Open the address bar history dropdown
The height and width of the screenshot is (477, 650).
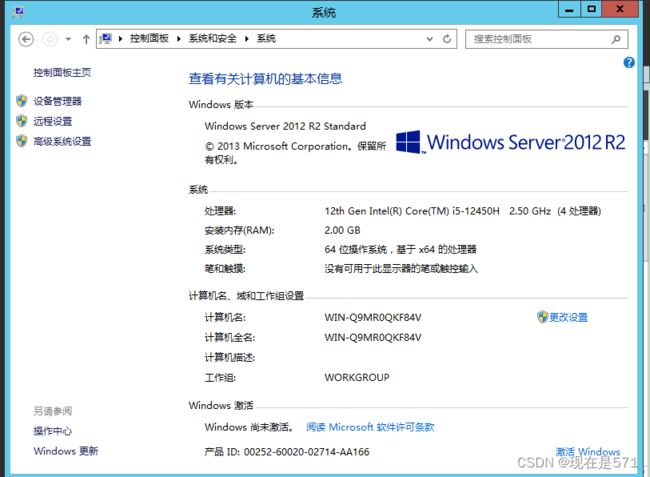tap(430, 39)
